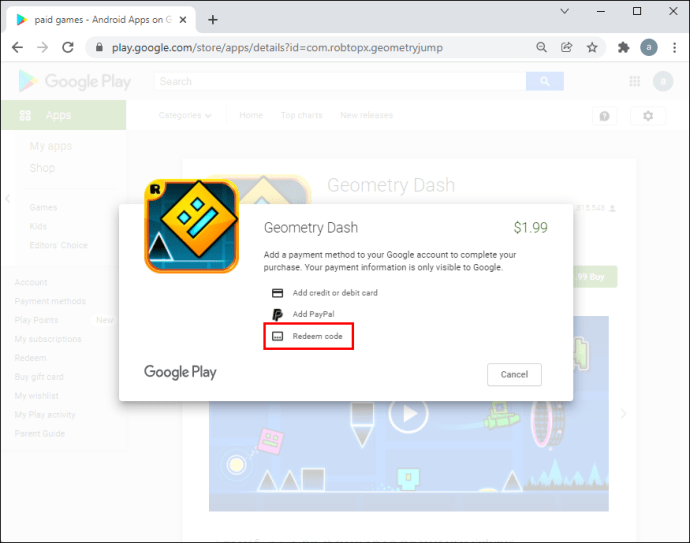Open My apps in sidebar
The image size is (690, 543).
51,146
